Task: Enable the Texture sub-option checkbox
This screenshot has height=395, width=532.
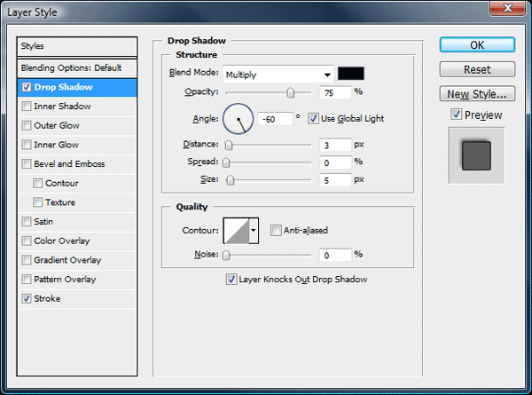Action: [x=37, y=202]
